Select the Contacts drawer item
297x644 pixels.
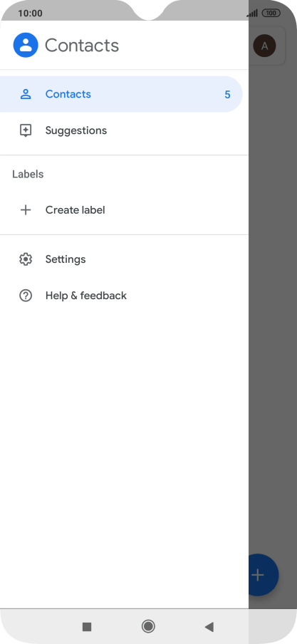(121, 94)
